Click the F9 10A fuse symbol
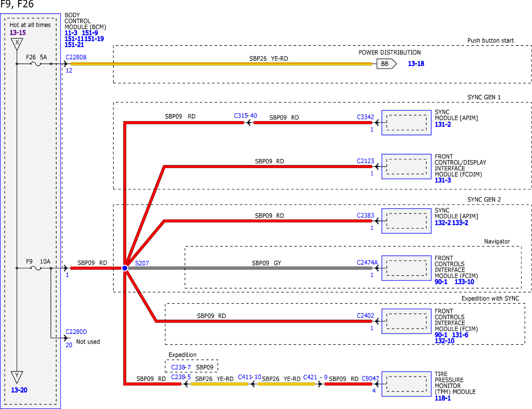Viewport: 532px width, 409px height. tap(36, 268)
